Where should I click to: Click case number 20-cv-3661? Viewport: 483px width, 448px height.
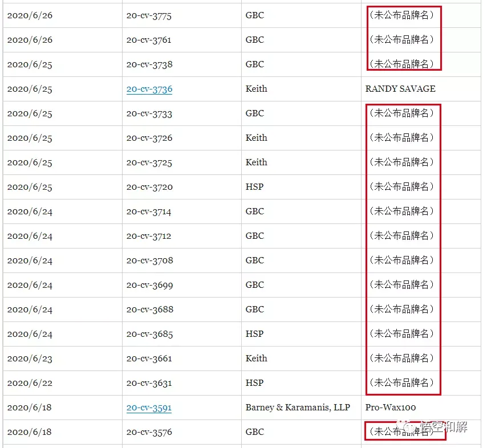[x=149, y=359]
